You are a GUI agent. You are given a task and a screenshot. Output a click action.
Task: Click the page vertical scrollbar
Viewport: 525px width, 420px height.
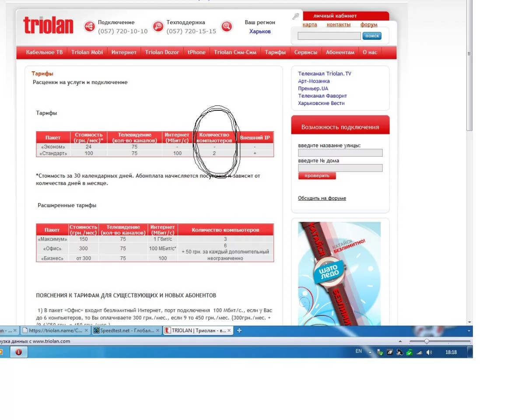[469, 66]
